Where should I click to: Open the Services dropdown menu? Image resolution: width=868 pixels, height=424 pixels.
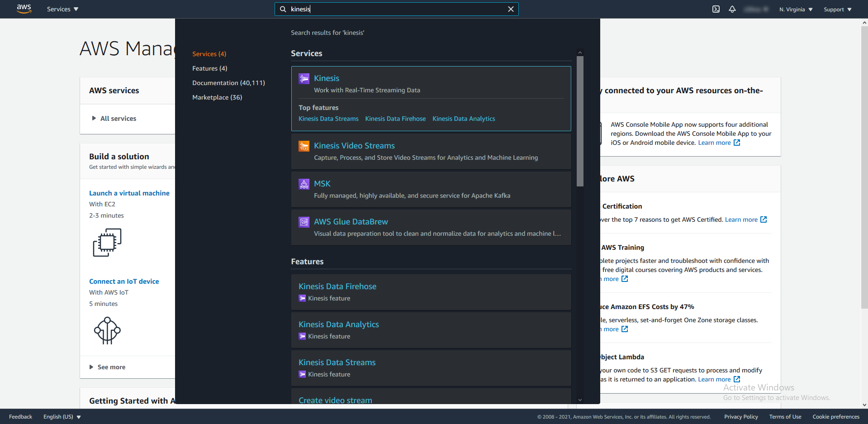point(62,9)
